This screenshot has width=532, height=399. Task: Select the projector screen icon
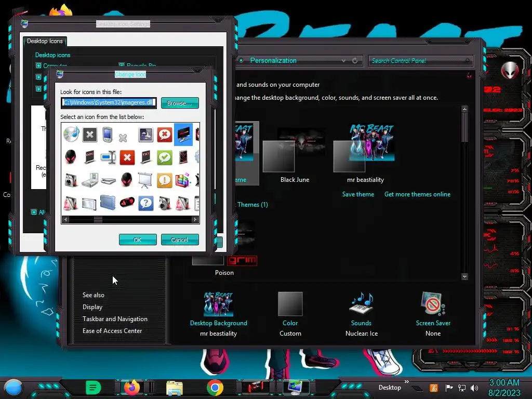(x=145, y=180)
